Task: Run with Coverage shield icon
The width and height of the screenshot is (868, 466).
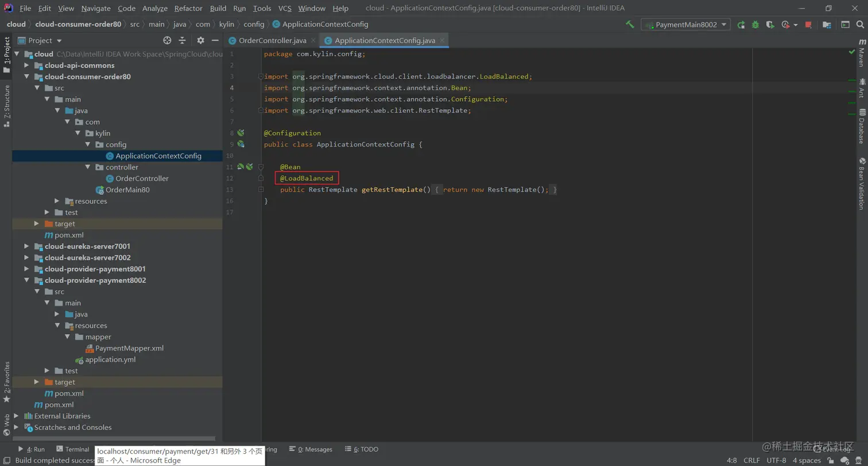Action: tap(770, 25)
